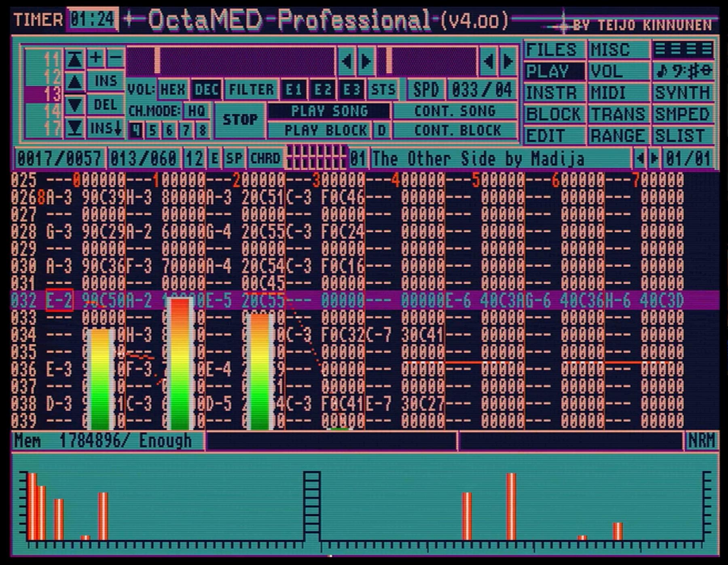Click the track on/off grid beside CHRD

pos(315,157)
